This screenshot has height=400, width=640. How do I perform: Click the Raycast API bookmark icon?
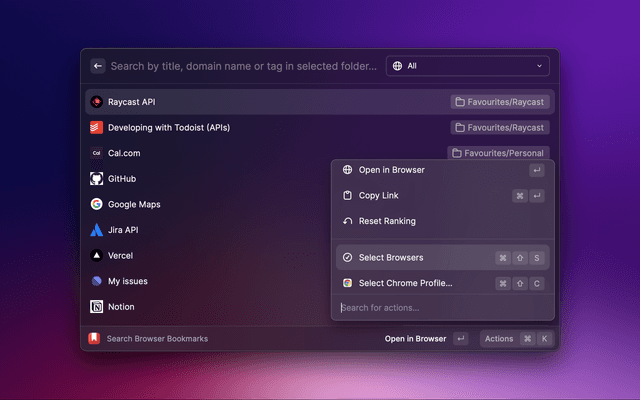point(97,102)
